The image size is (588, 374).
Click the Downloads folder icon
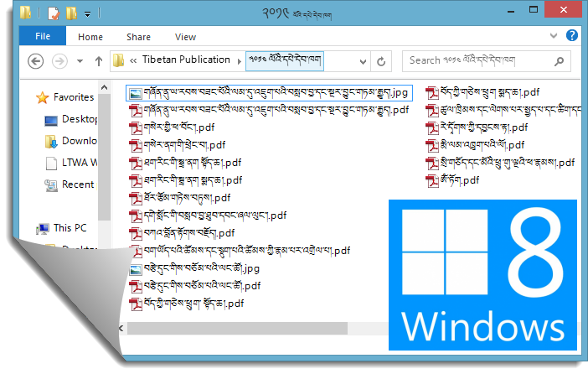click(x=51, y=142)
